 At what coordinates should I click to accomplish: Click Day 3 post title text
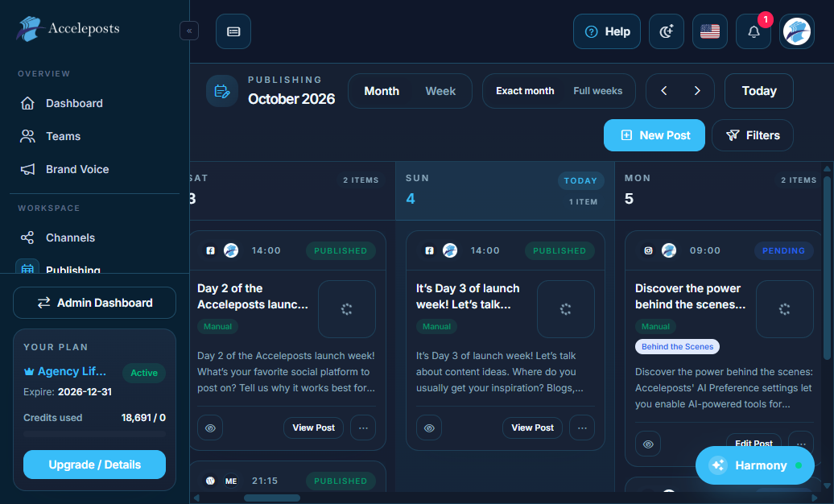pyautogui.click(x=468, y=296)
